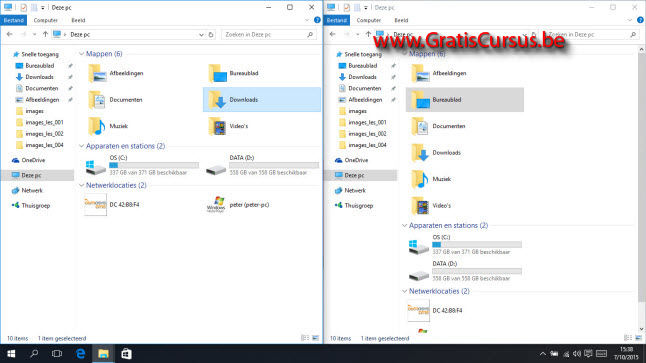Open DC 42:B8:F4 network location in left window
Viewport: 646px width, 363px height.
112,205
